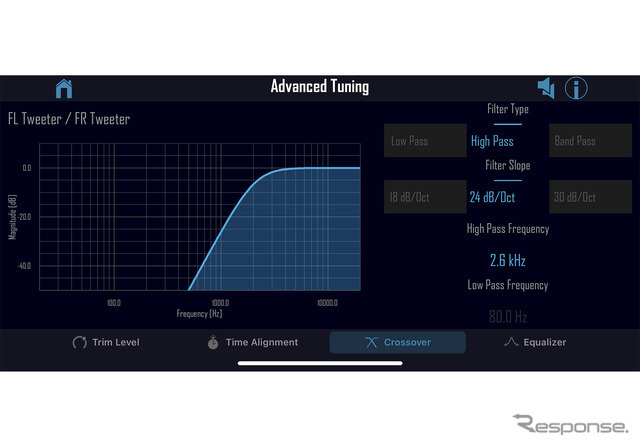Set filter slope to 18 dB/Oct
The width and height of the screenshot is (640, 446).
425,197
